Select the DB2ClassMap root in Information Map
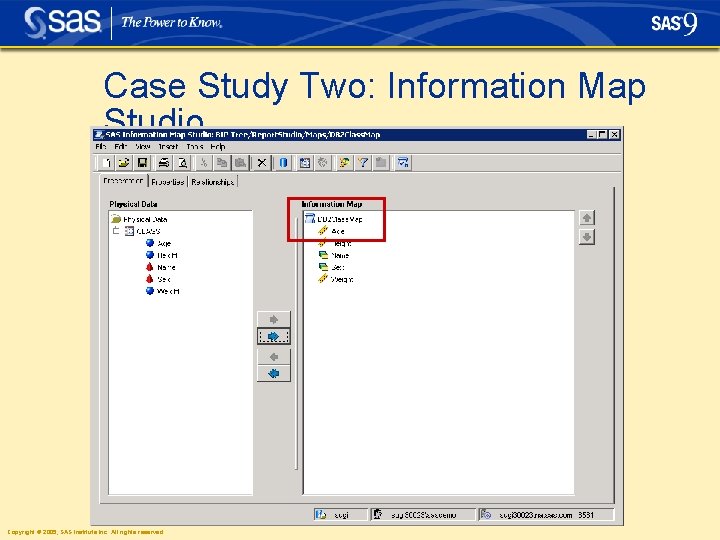 pos(334,219)
